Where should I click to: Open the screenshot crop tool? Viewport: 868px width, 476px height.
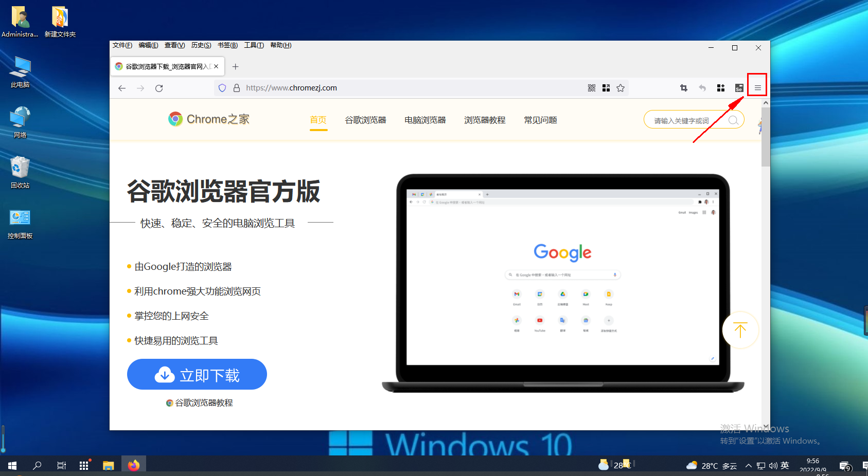684,88
